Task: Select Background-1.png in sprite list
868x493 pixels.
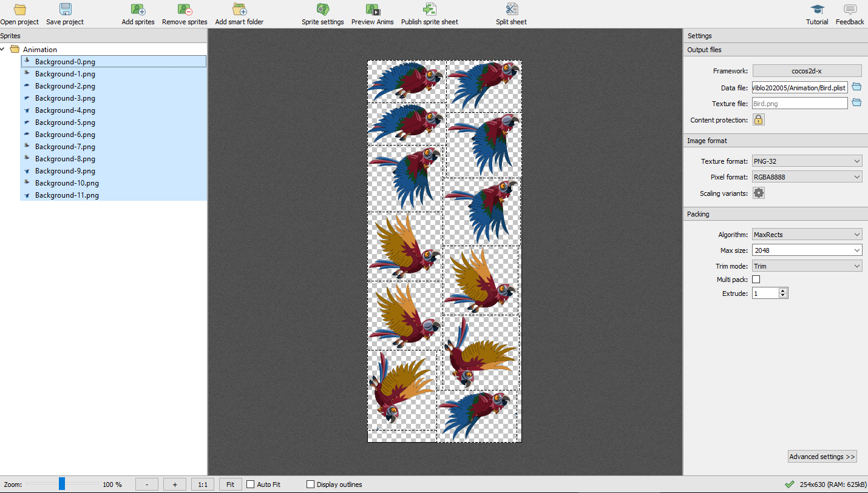Action: 114,74
